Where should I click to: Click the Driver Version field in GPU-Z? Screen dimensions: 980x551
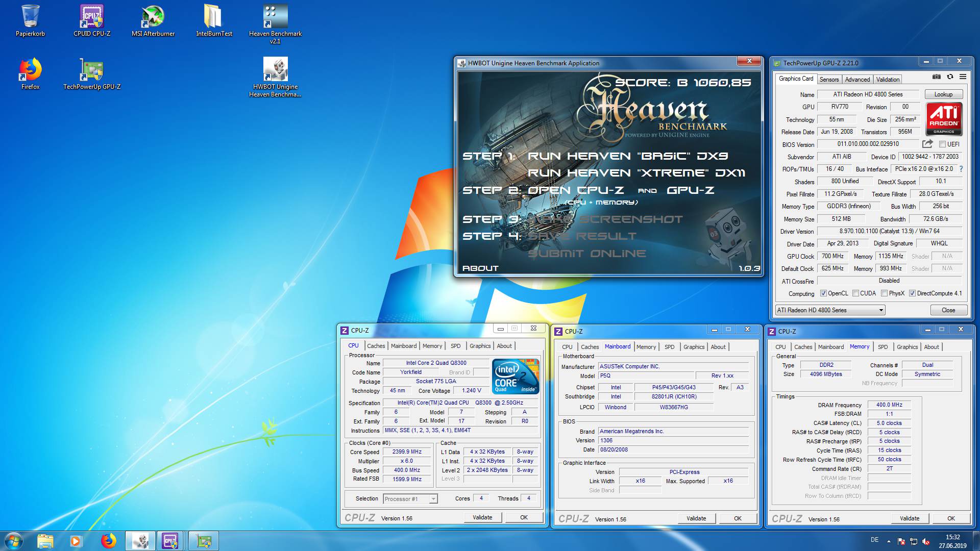[x=889, y=231]
